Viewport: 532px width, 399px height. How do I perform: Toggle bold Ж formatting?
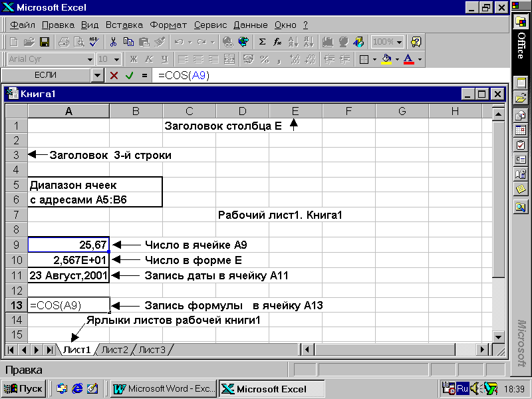click(134, 59)
